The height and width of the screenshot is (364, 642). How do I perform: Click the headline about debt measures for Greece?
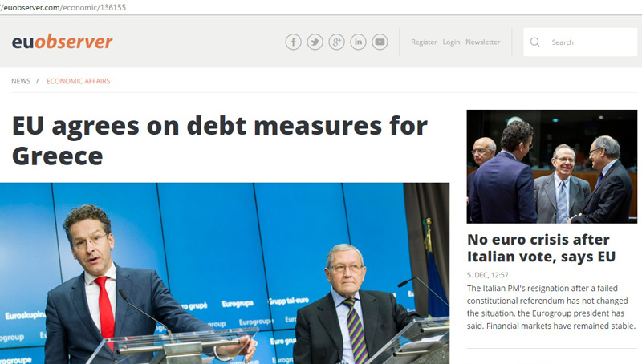point(220,140)
